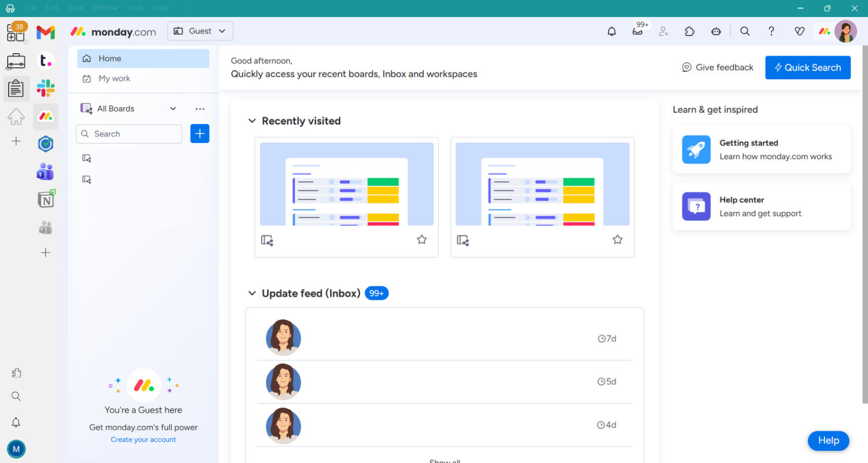The height and width of the screenshot is (463, 868).
Task: Star the first recently visited board
Action: [422, 240]
